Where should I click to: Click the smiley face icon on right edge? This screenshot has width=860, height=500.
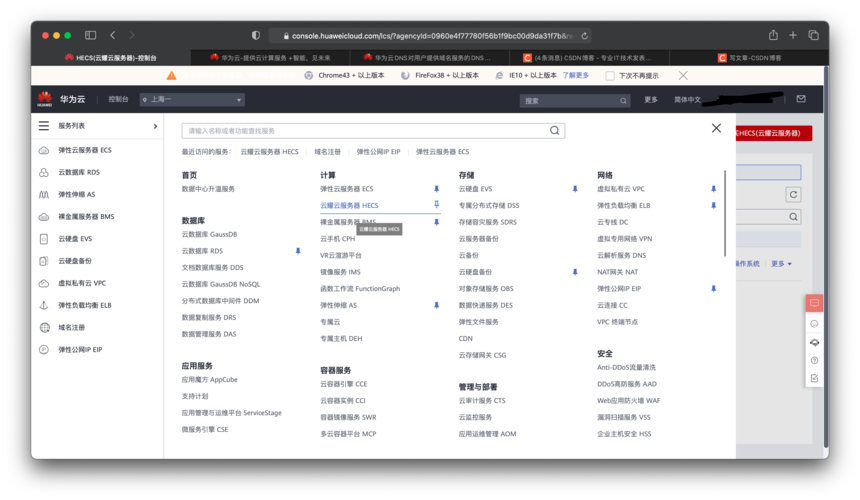tap(814, 323)
